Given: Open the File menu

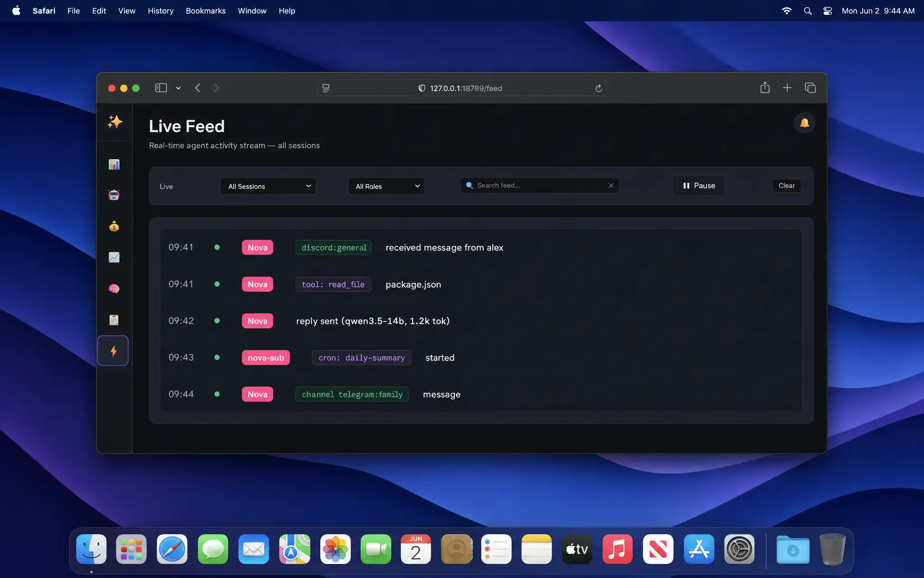Looking at the screenshot, I should coord(74,11).
